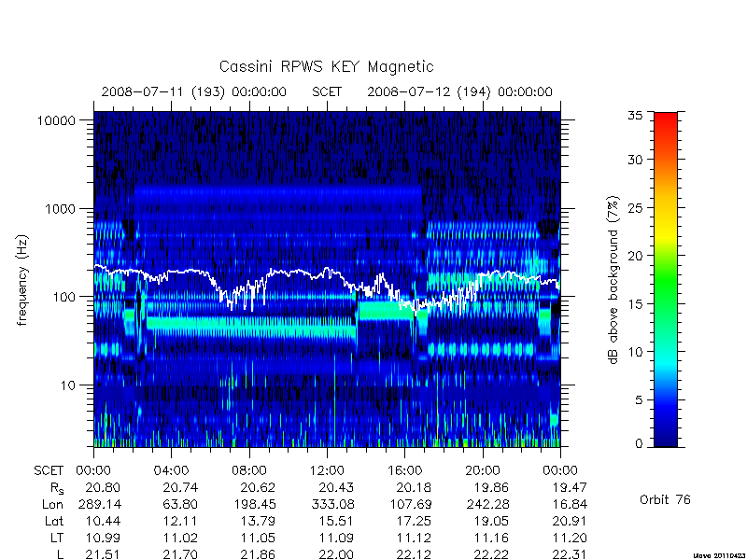Click the '10000' frequency axis label
The width and height of the screenshot is (747, 560).
click(56, 121)
